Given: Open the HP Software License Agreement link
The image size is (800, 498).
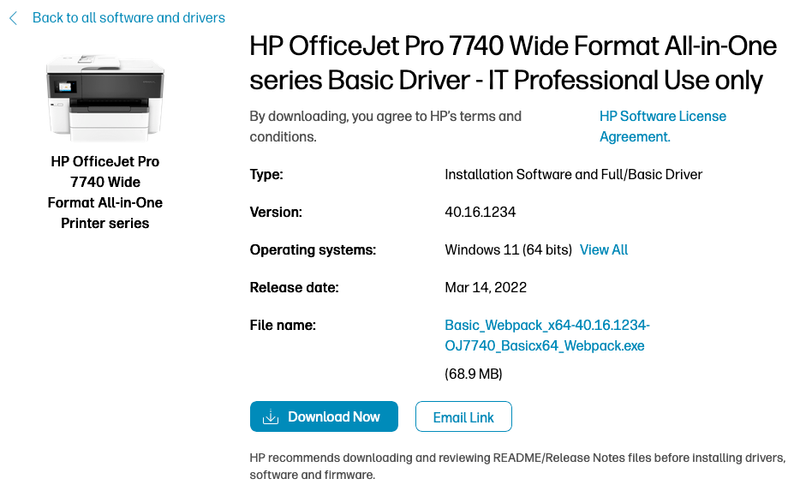Looking at the screenshot, I should [662, 126].
